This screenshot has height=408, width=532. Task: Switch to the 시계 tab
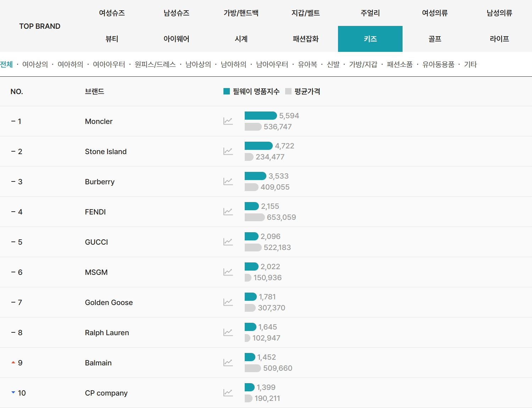coord(241,39)
